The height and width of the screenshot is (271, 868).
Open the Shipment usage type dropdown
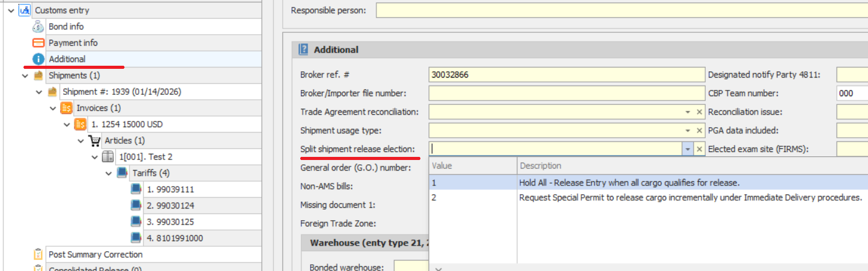687,131
